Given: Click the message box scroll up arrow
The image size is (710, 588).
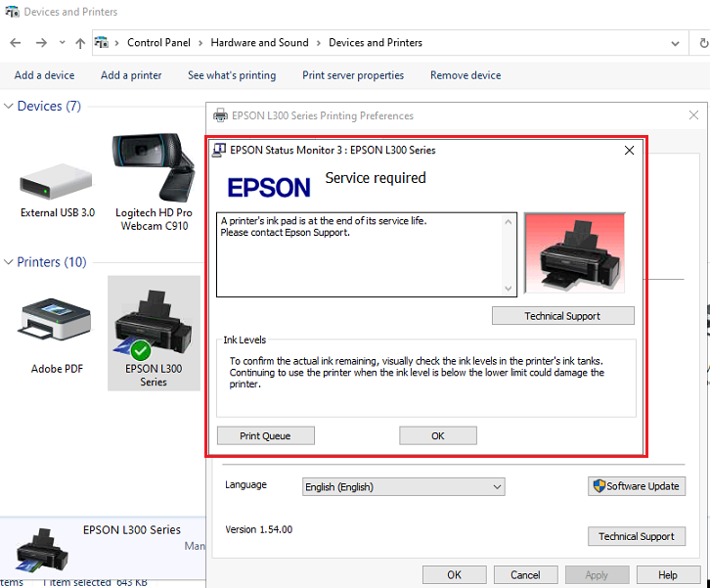Looking at the screenshot, I should point(508,222).
